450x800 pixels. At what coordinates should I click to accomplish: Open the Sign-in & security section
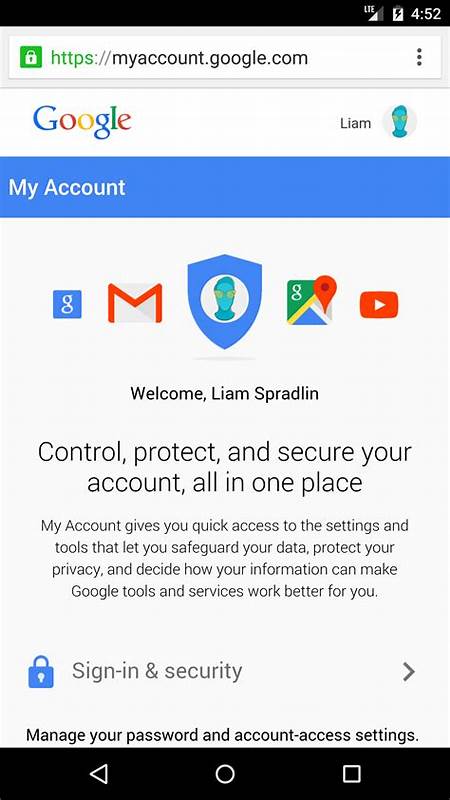click(225, 671)
